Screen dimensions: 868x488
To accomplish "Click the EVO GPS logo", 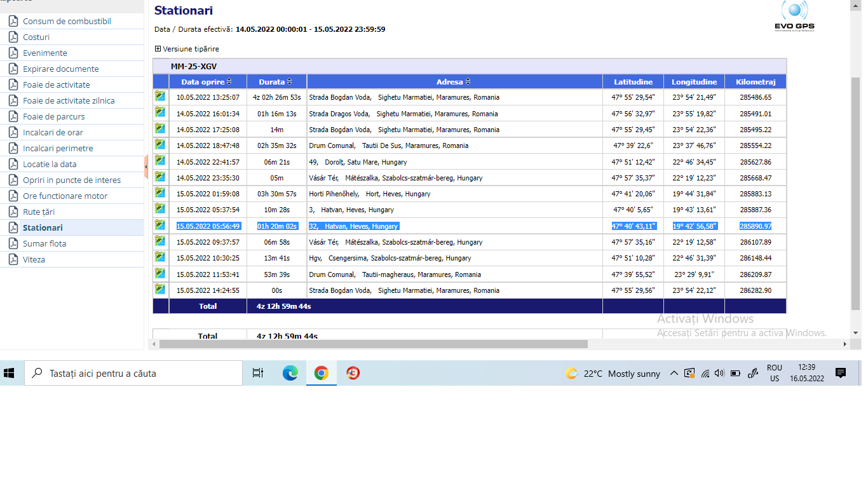I will pyautogui.click(x=794, y=17).
